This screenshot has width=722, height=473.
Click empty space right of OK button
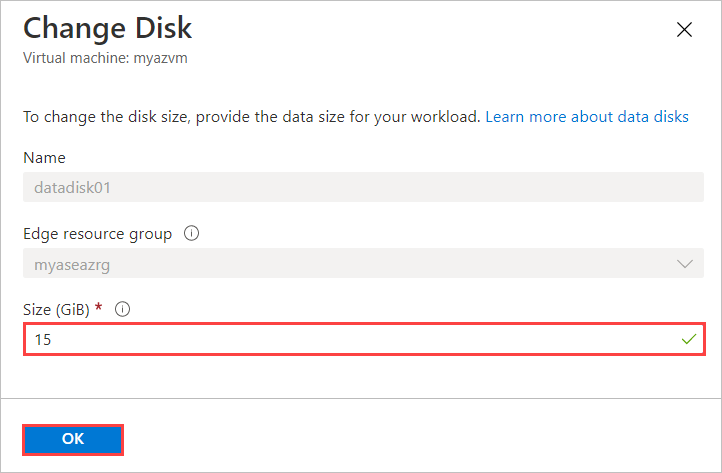coord(400,439)
